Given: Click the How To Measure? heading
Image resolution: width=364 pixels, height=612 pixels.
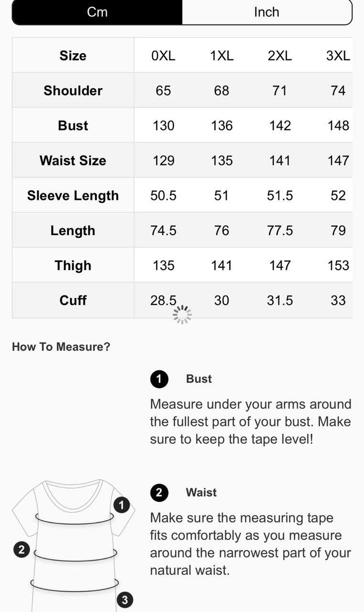Looking at the screenshot, I should [x=61, y=347].
